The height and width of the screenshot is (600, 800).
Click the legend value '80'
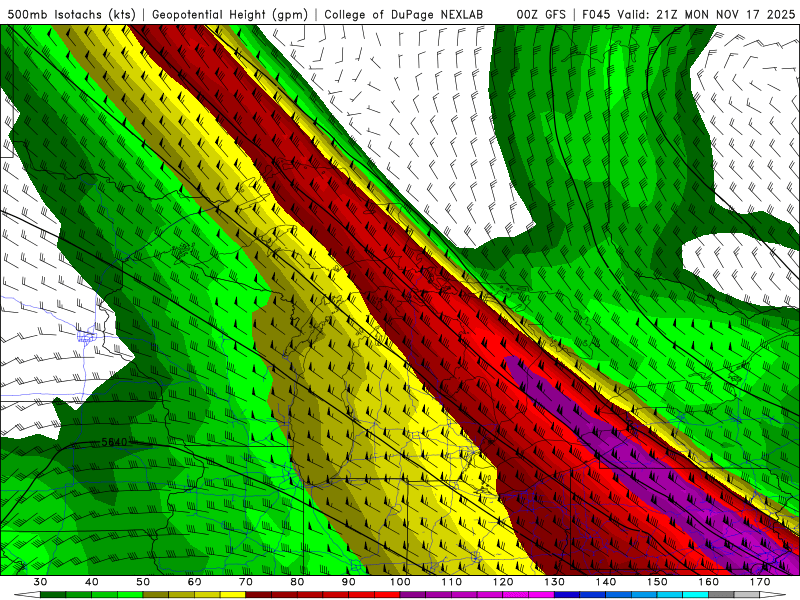(297, 582)
